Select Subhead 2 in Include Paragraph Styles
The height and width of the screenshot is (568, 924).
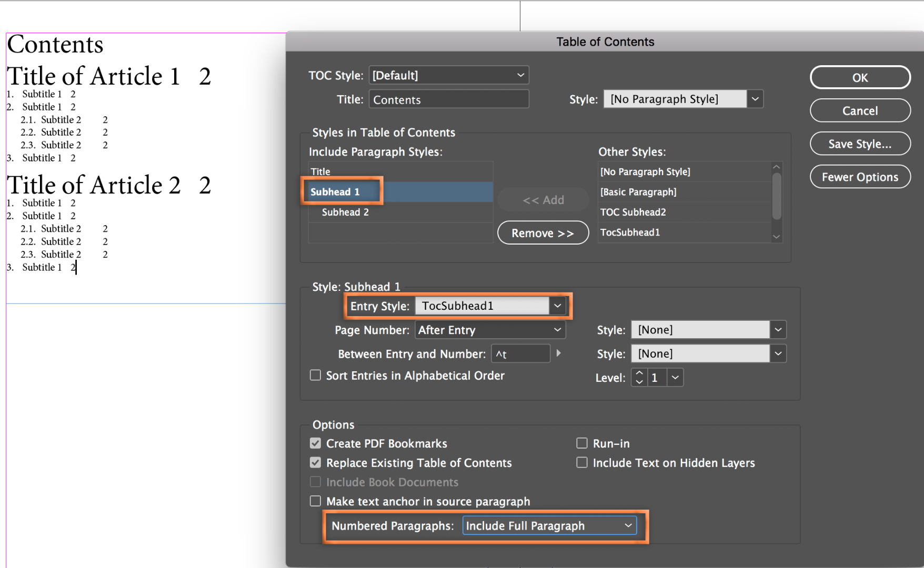(x=345, y=212)
